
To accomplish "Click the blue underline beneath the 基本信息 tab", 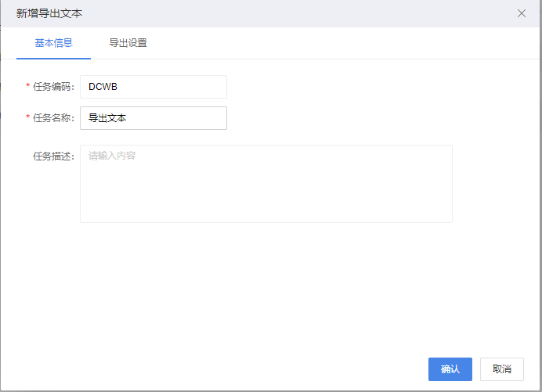I will pyautogui.click(x=54, y=58).
